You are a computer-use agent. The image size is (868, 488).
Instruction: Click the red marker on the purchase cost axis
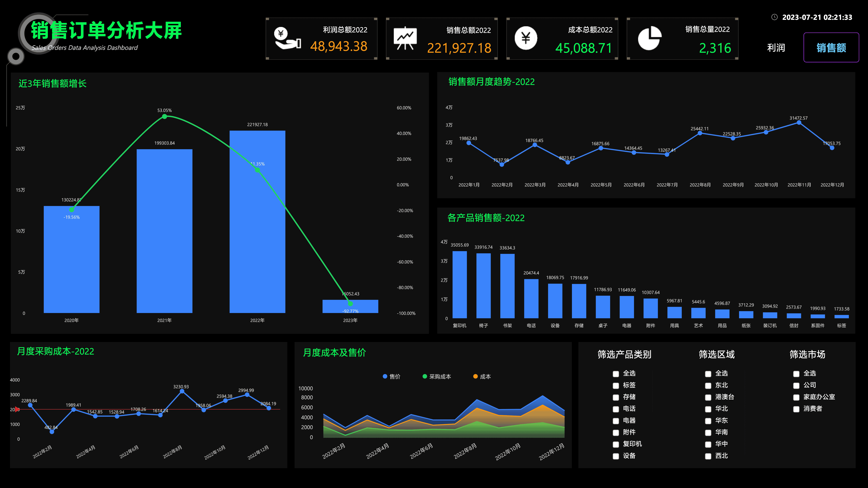17,409
